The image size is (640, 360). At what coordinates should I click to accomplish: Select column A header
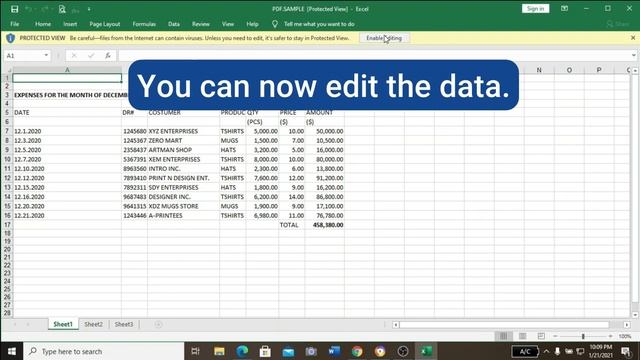click(x=67, y=70)
